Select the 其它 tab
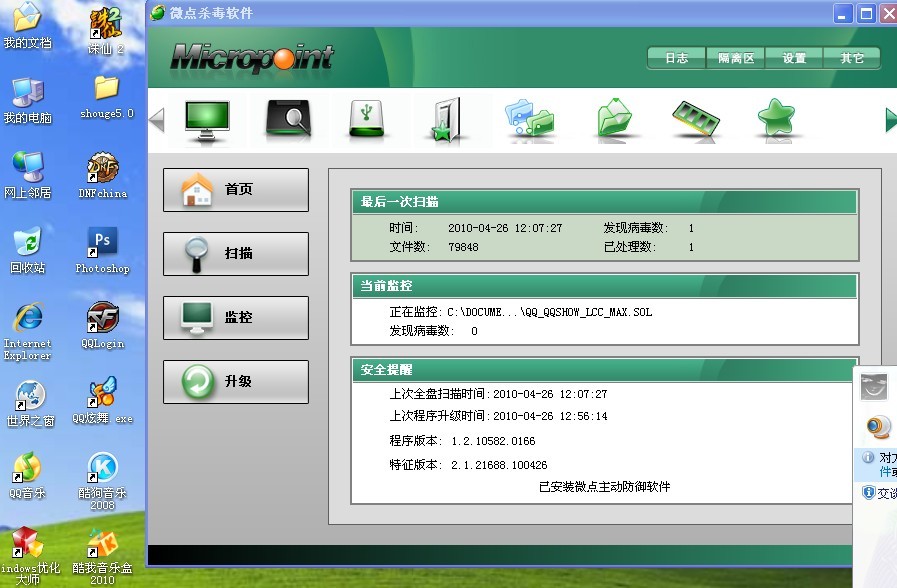 [x=852, y=58]
